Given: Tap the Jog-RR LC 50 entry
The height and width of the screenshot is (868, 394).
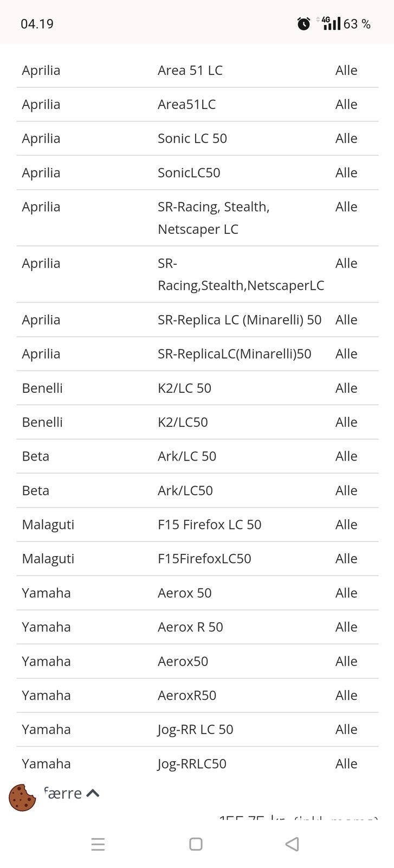Looking at the screenshot, I should click(195, 730).
